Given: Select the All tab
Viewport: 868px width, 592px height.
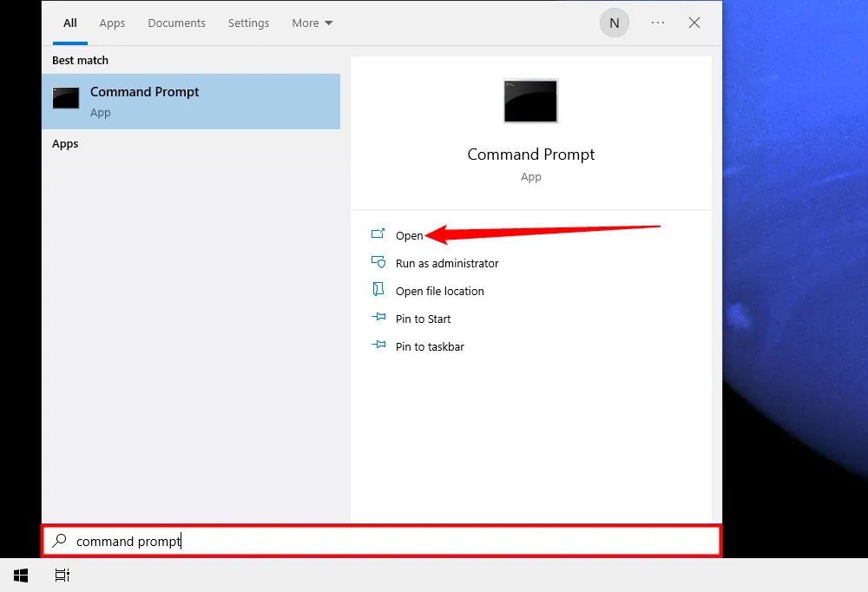Looking at the screenshot, I should 69,23.
